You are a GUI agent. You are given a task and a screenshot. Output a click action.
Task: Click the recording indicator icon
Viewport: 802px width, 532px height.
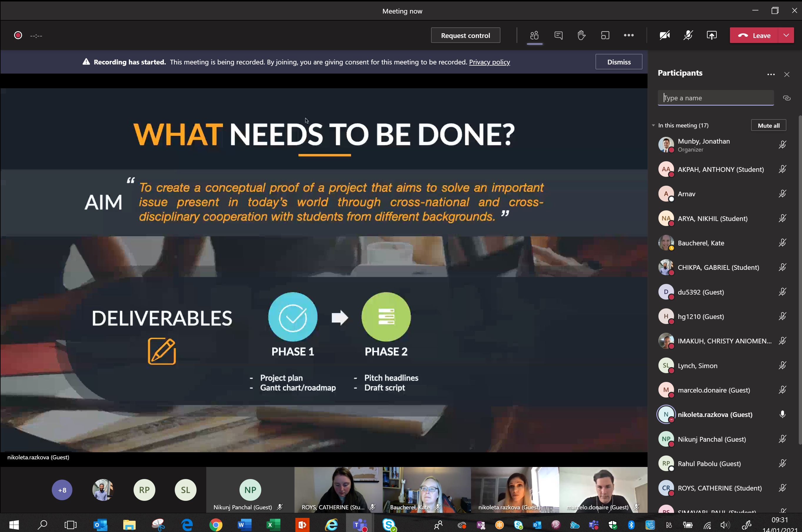[18, 35]
